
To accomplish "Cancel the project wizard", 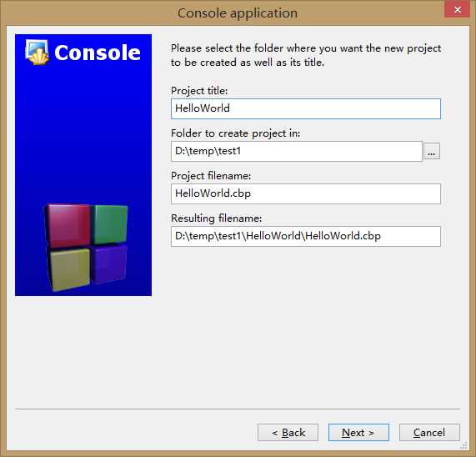I will 429,433.
